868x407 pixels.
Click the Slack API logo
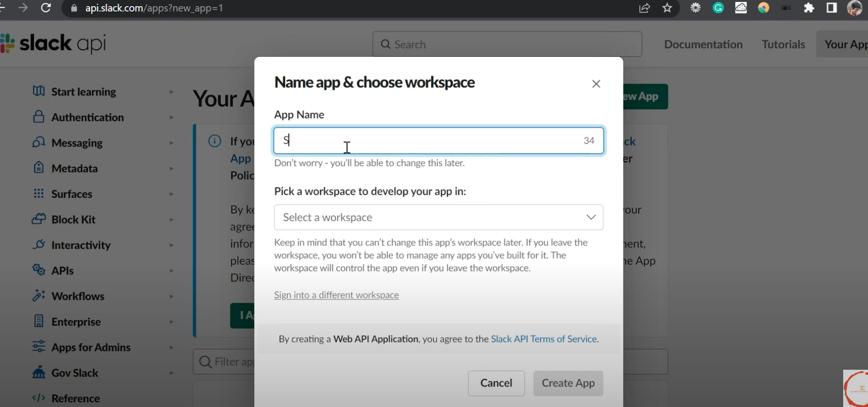tap(53, 43)
